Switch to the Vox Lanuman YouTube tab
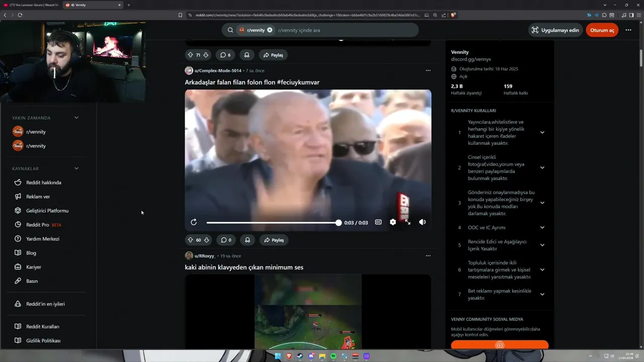This screenshot has width=644, height=362. pyautogui.click(x=30, y=5)
